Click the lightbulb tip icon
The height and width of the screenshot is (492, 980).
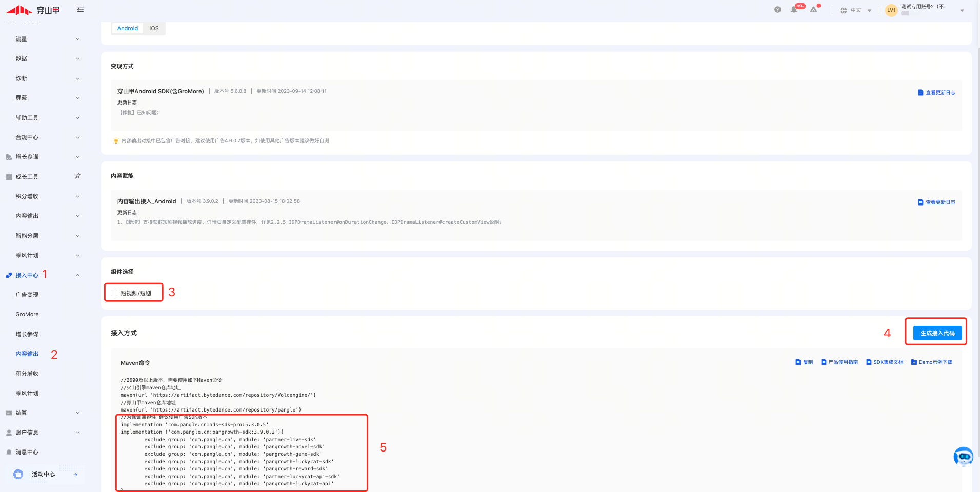[x=116, y=141]
